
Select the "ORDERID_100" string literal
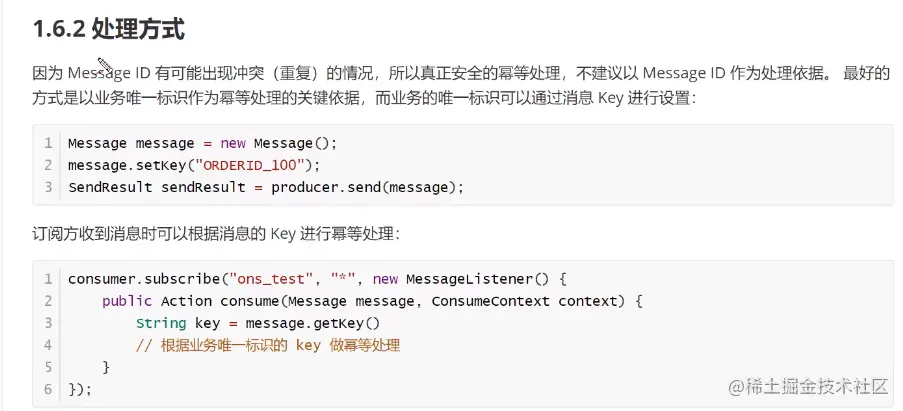pos(250,165)
